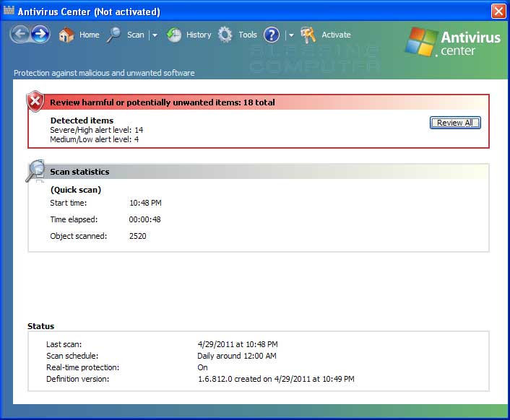The width and height of the screenshot is (510, 420).
Task: Click the Review All button
Action: 455,123
